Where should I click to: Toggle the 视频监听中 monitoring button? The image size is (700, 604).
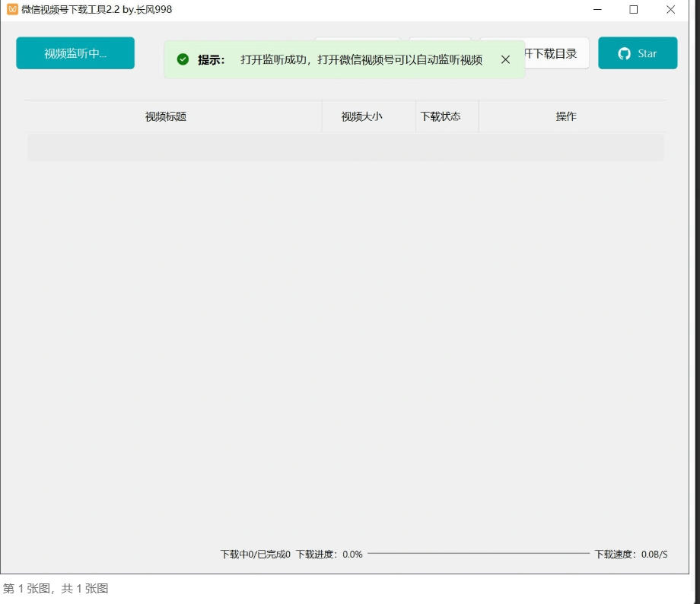click(x=75, y=53)
